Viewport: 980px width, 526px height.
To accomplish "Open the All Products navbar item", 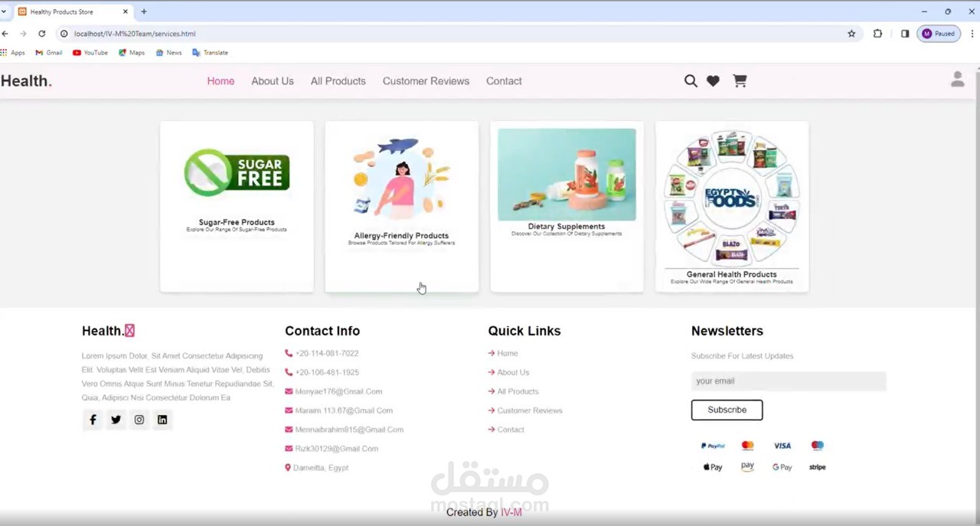I will point(338,81).
